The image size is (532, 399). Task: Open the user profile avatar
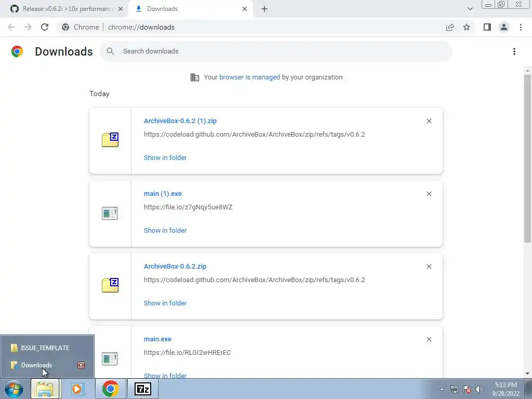tap(504, 27)
